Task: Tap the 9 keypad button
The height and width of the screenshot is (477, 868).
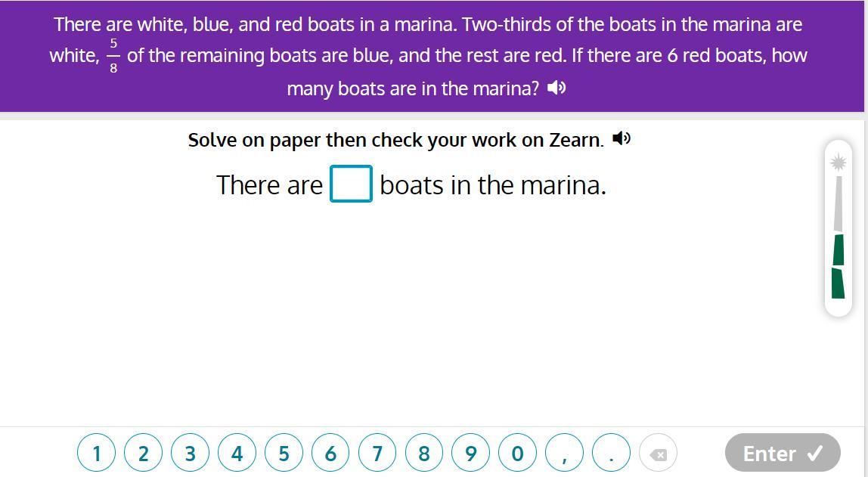Action: pyautogui.click(x=470, y=454)
